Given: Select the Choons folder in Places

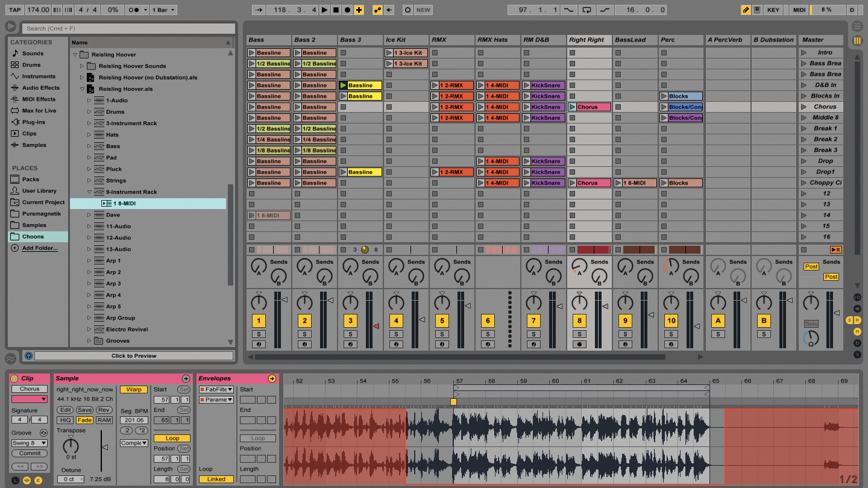Looking at the screenshot, I should (x=38, y=237).
